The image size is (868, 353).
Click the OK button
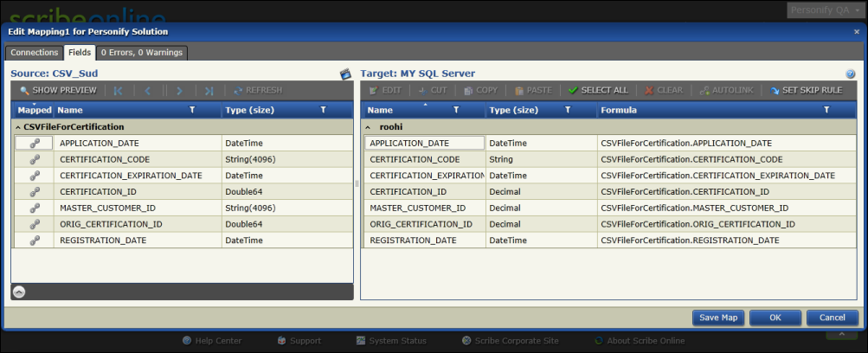775,318
